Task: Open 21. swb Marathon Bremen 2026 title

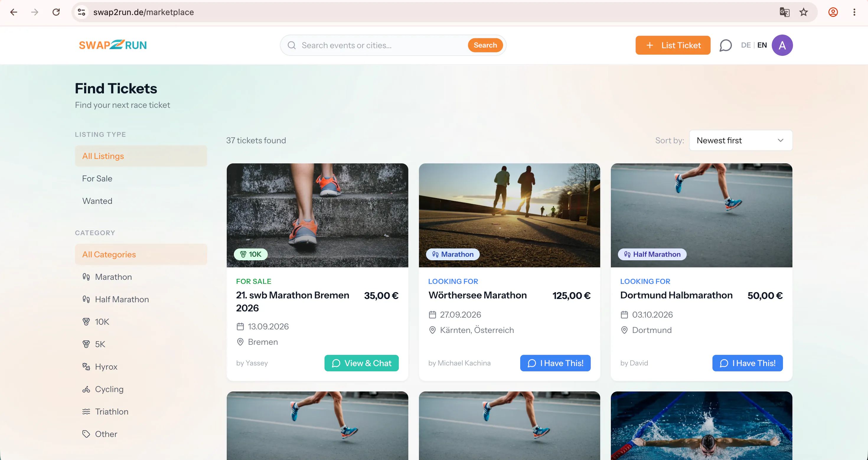Action: click(293, 301)
